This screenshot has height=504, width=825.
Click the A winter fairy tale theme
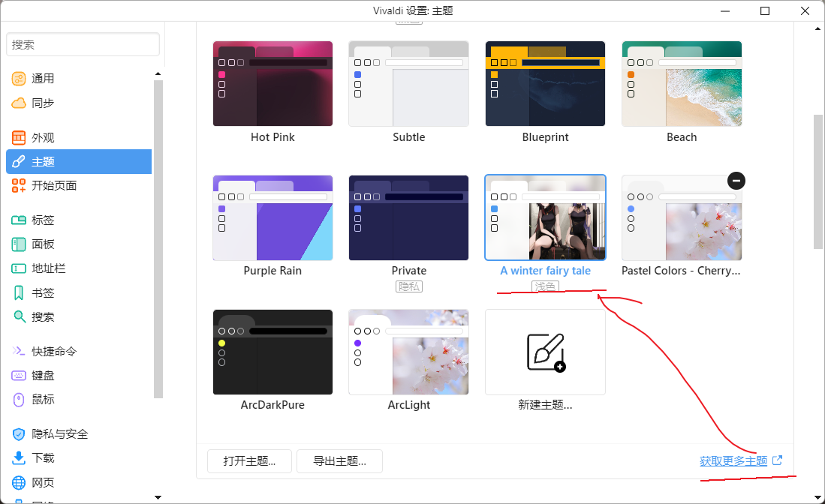[545, 217]
